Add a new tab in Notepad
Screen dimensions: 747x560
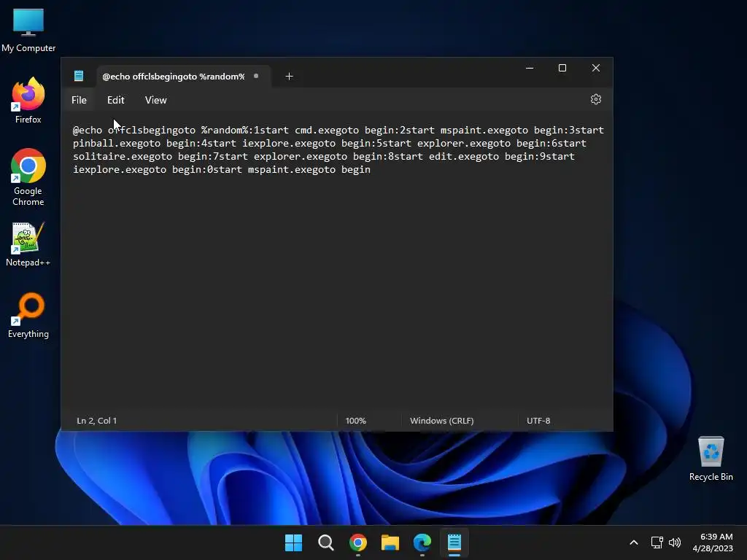coord(289,76)
